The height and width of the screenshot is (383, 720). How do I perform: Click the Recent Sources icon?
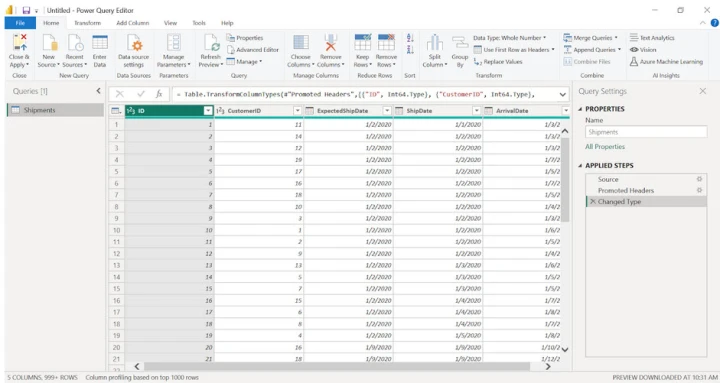pos(75,42)
